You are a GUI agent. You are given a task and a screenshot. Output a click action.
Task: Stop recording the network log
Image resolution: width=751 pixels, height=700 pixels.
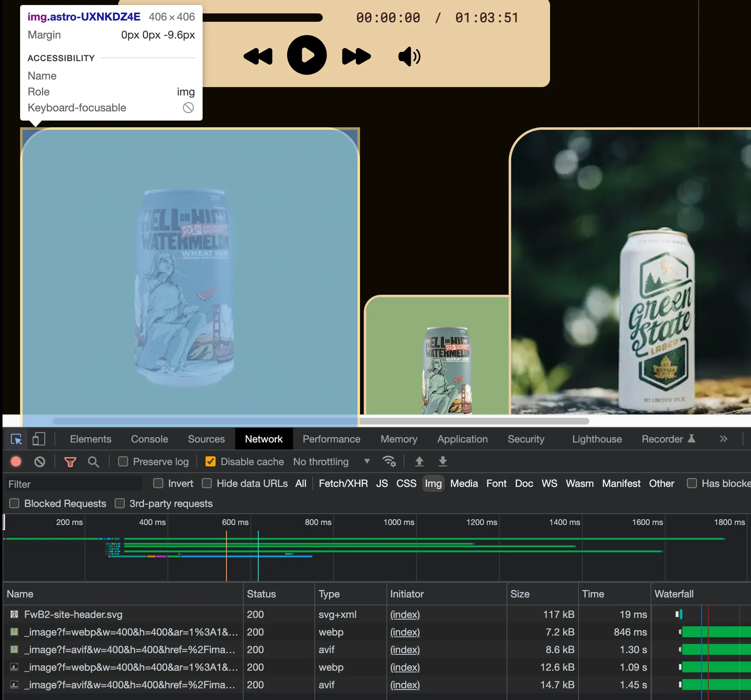click(15, 461)
